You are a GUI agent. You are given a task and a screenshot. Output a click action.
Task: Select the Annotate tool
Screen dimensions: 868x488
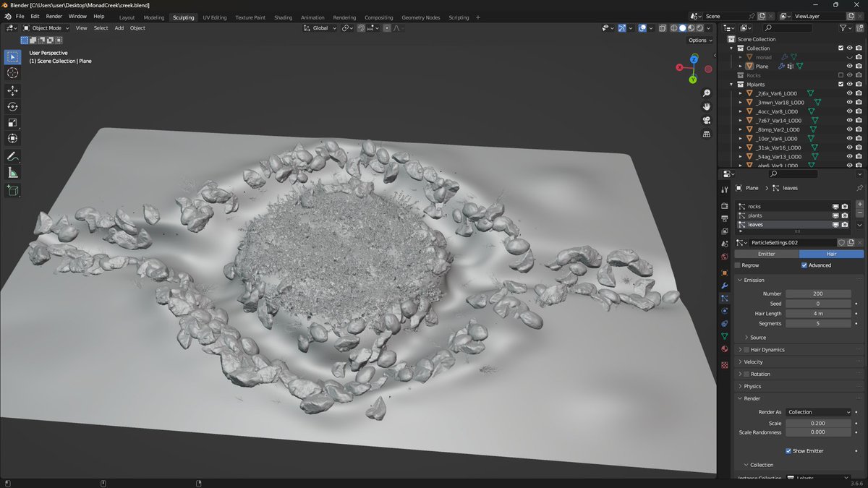(x=12, y=156)
